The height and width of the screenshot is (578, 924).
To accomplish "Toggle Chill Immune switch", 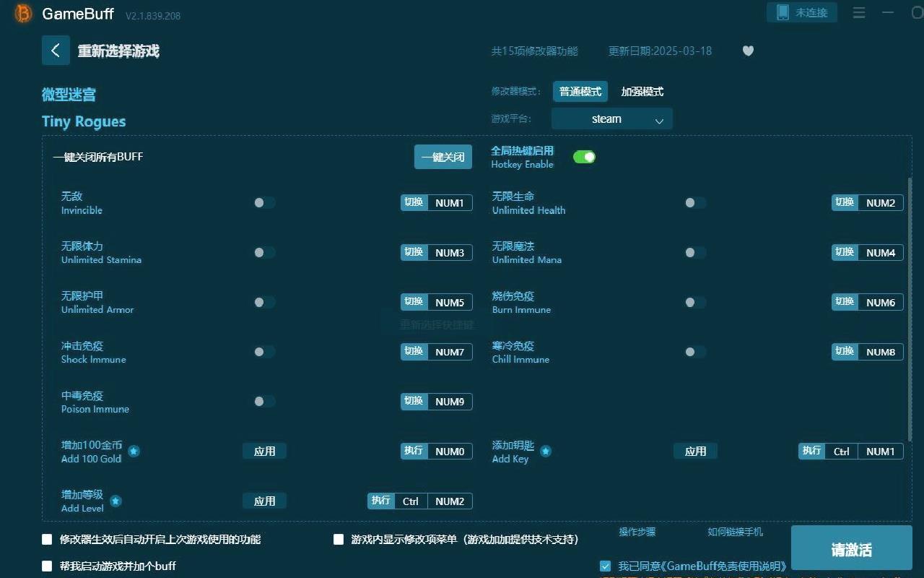I will pyautogui.click(x=695, y=352).
